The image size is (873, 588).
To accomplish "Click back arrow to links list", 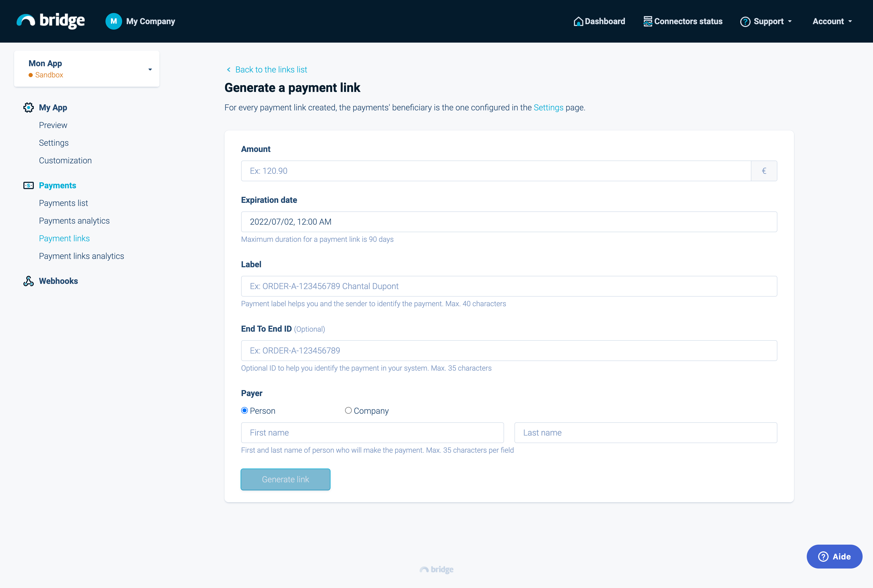I will coord(228,70).
